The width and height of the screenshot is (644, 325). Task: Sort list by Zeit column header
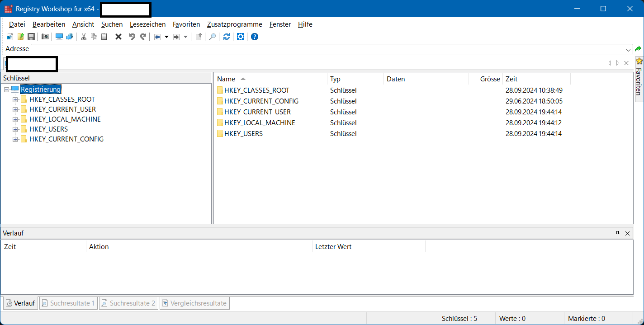point(536,79)
